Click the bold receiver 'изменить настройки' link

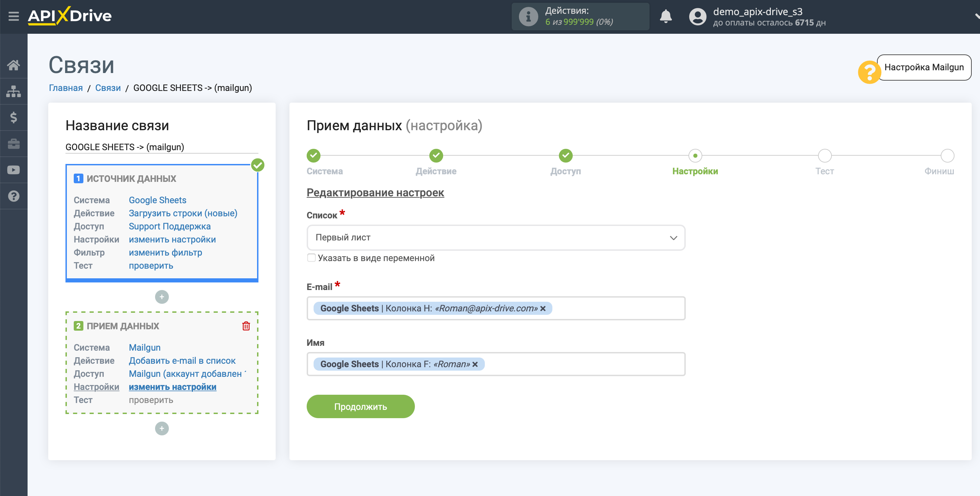pos(172,387)
